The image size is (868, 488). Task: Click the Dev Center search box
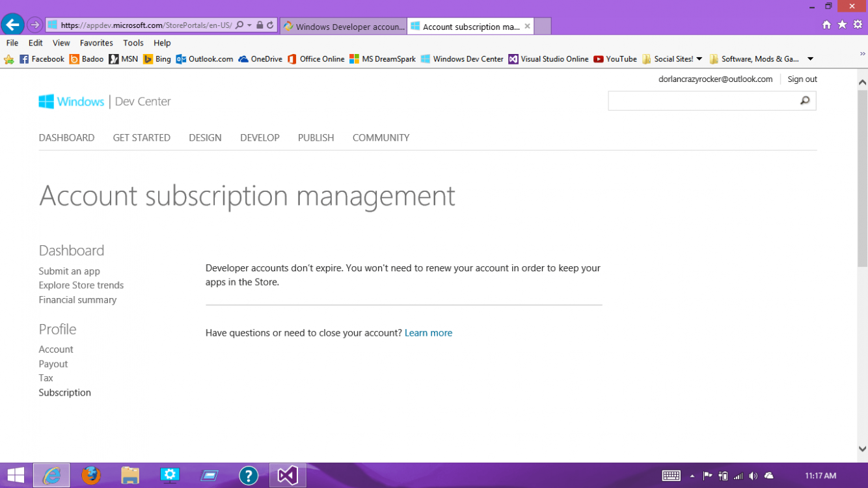[702, 101]
